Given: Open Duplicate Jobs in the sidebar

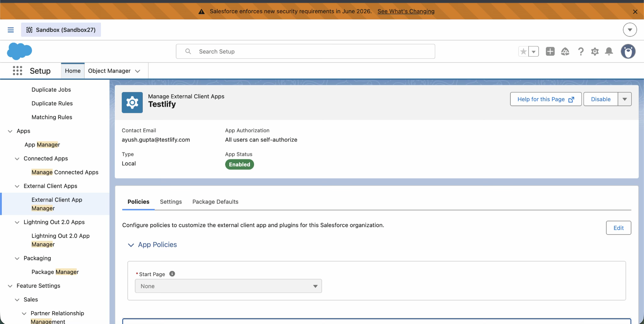Looking at the screenshot, I should tap(51, 90).
